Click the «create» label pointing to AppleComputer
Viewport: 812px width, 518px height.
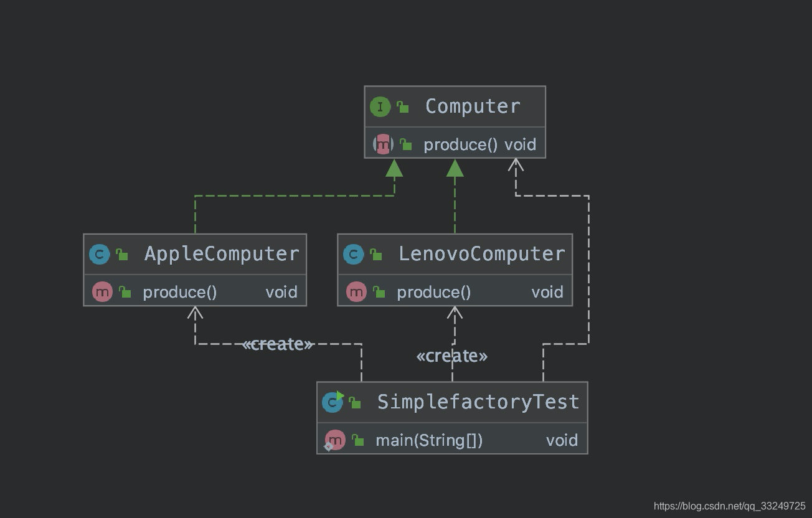277,344
